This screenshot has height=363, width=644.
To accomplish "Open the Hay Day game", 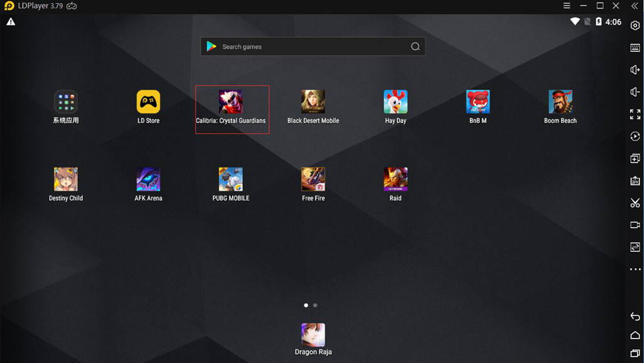I will [396, 102].
